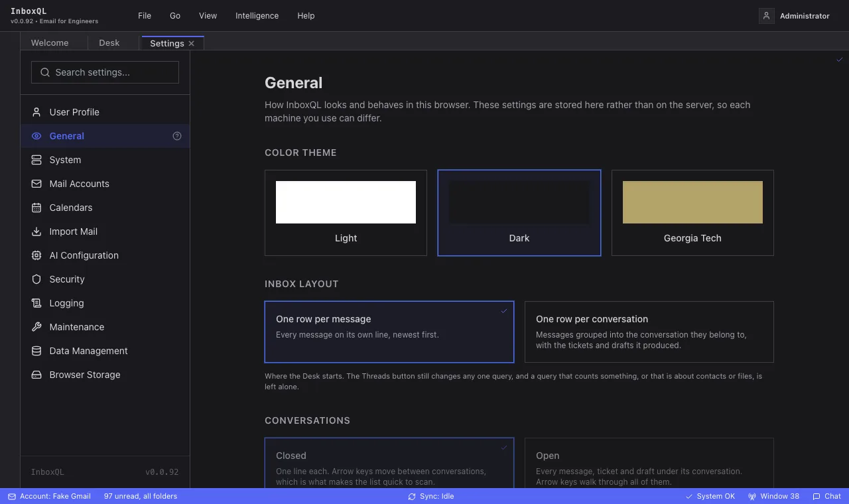This screenshot has height=504, width=849.
Task: Open the Help menu
Action: [x=306, y=16]
